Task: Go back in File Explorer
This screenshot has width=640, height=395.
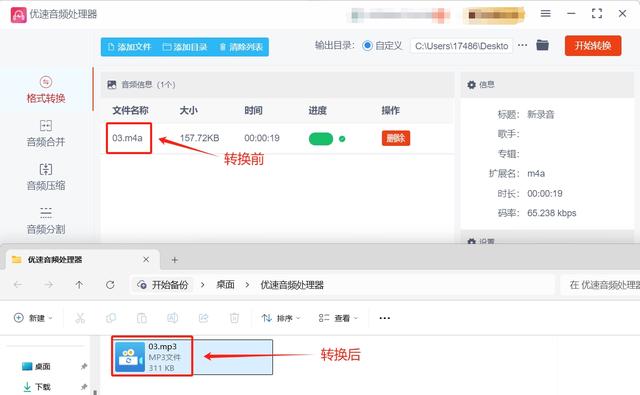Action: [x=18, y=284]
